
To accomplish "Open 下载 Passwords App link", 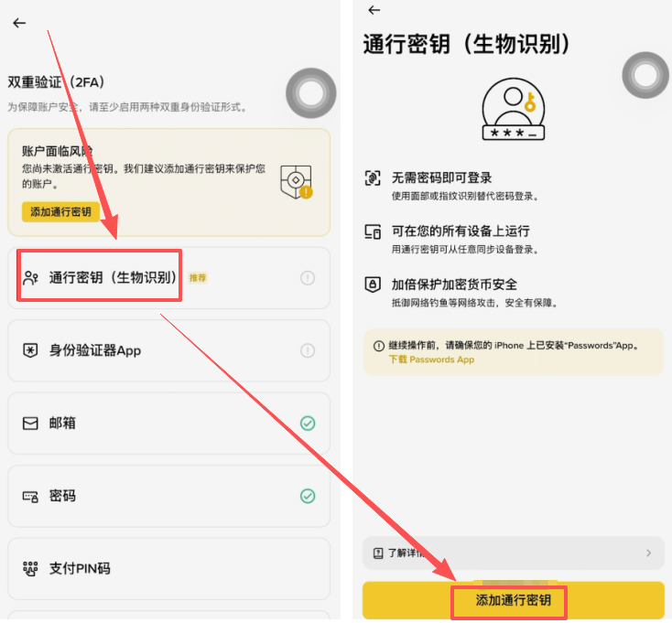I will coord(431,360).
